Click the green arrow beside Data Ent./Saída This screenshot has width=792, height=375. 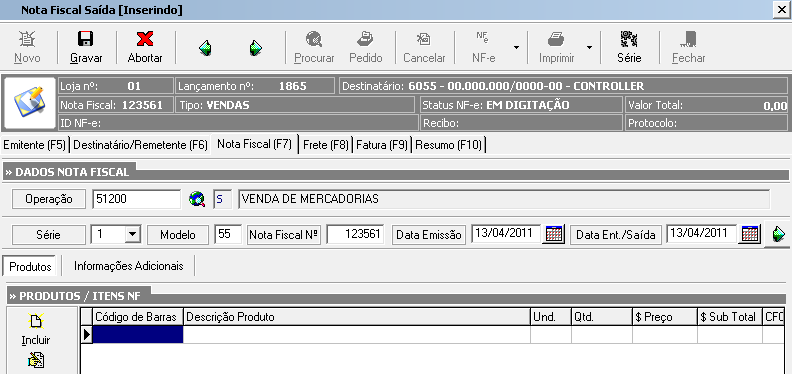778,235
